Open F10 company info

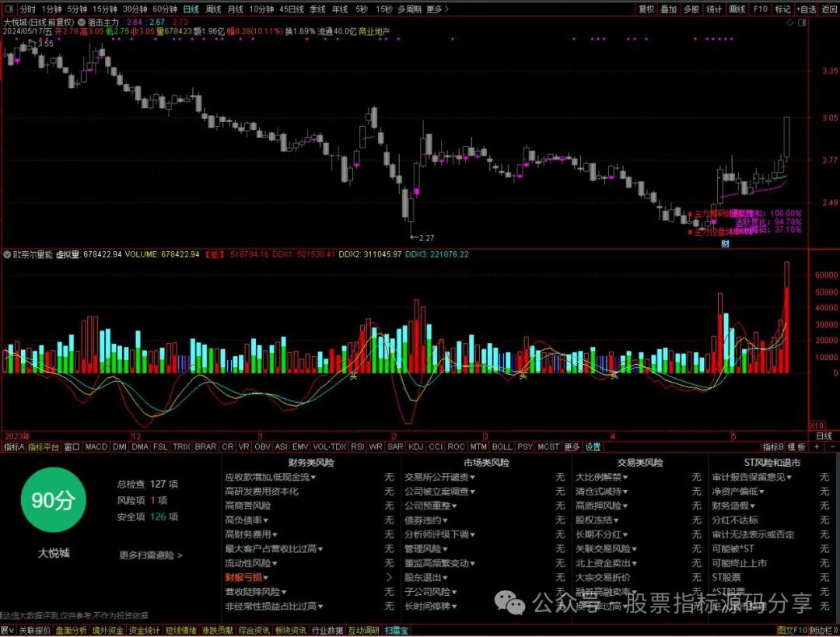(760, 9)
